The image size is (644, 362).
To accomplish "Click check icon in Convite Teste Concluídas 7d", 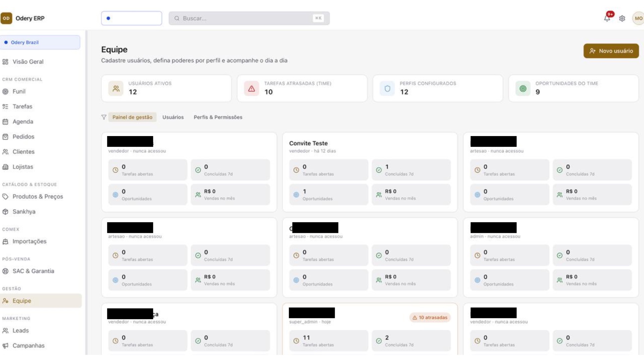I will tap(379, 170).
